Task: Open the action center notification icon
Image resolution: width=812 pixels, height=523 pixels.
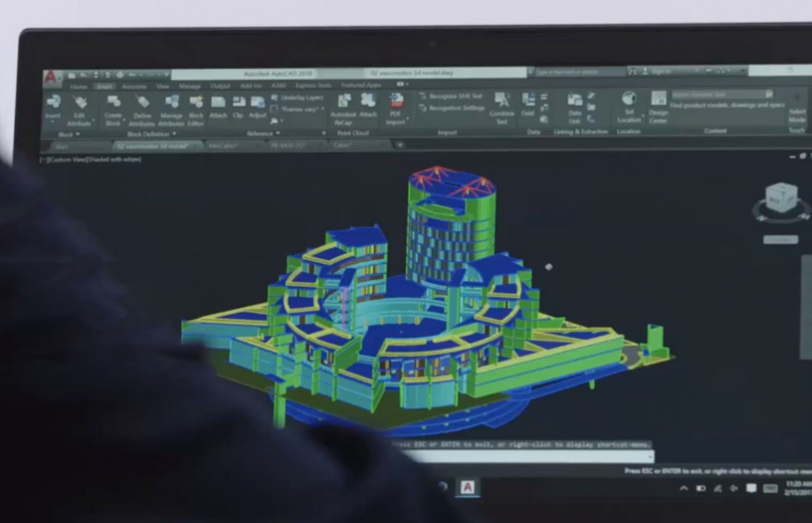Action: 751,488
